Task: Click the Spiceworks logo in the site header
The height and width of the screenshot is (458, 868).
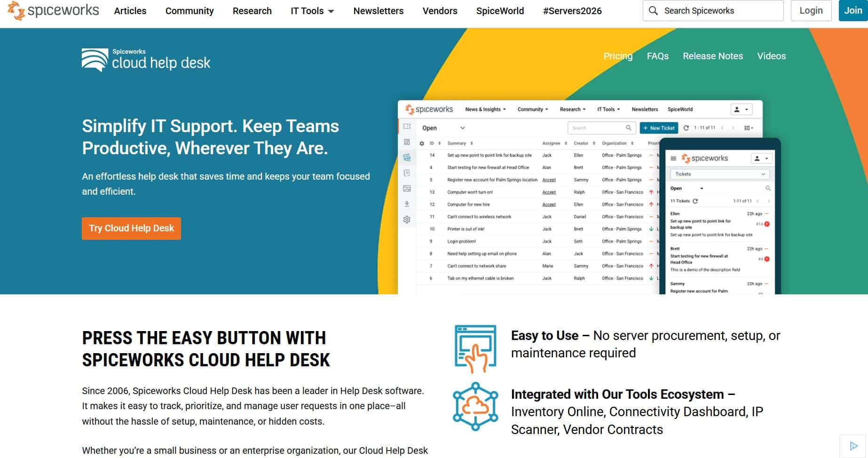Action: [x=53, y=10]
